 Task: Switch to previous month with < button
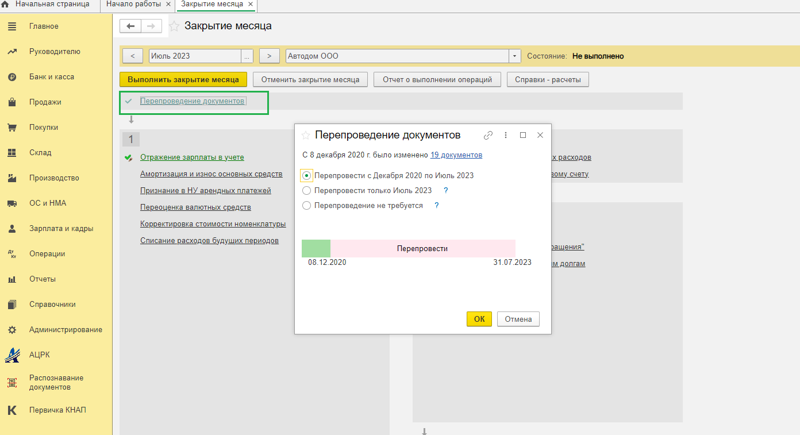[133, 56]
